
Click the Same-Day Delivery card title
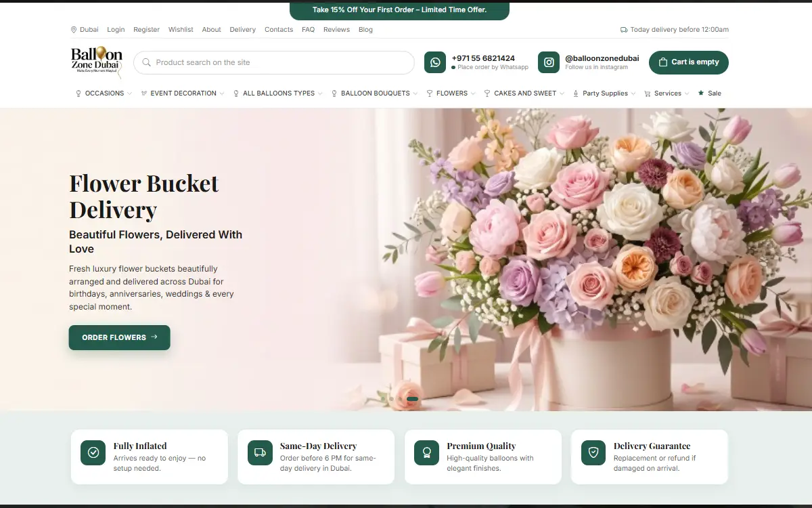[x=318, y=446]
